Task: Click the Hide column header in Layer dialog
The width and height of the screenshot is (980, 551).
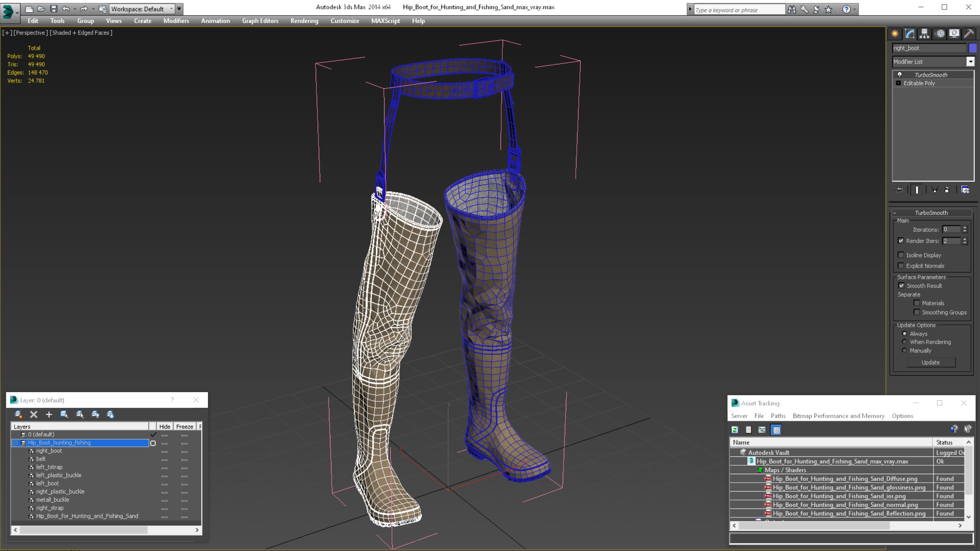Action: (x=165, y=427)
